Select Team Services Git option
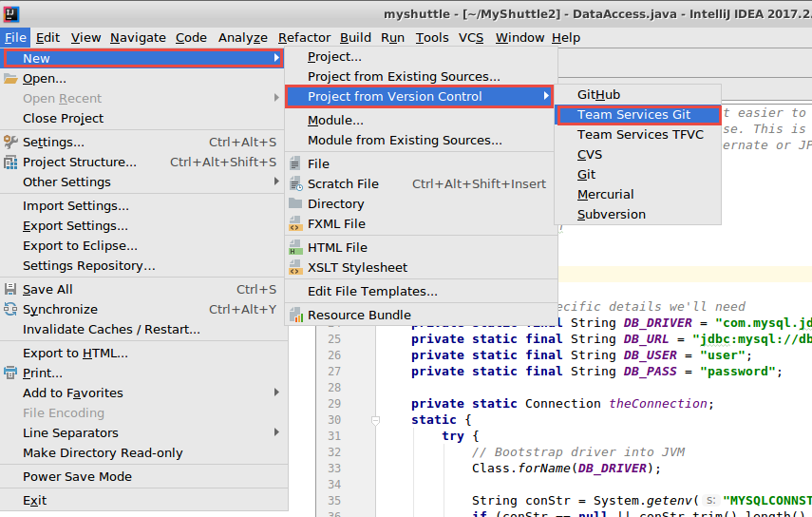Image resolution: width=812 pixels, height=517 pixels. click(637, 115)
